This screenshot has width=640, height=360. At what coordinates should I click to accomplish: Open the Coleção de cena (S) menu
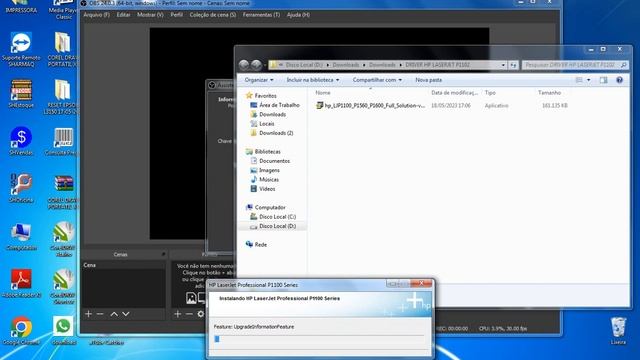click(213, 15)
